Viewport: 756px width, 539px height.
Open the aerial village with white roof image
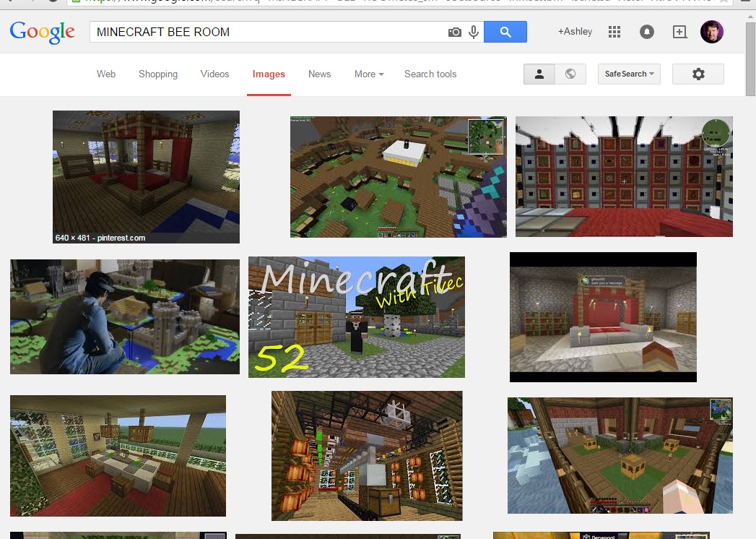[x=399, y=176]
